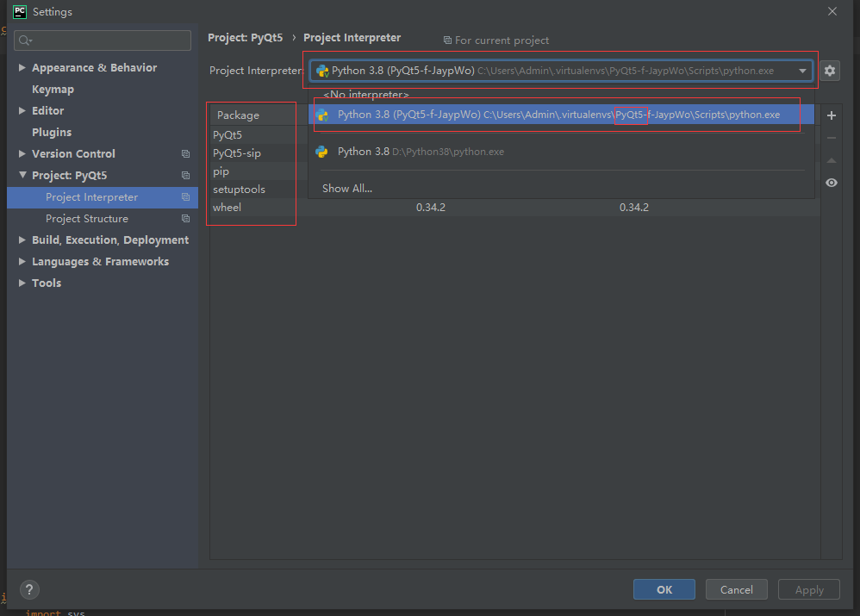Click the Package column header

coord(238,115)
